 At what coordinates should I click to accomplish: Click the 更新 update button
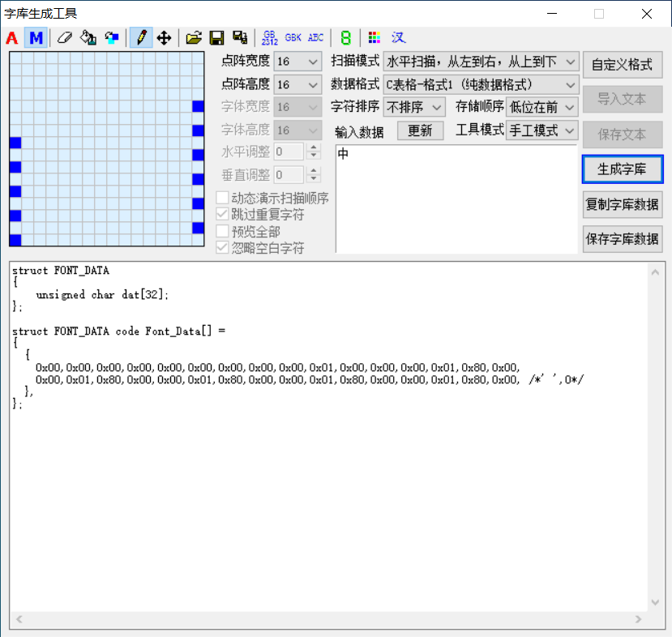[x=420, y=130]
